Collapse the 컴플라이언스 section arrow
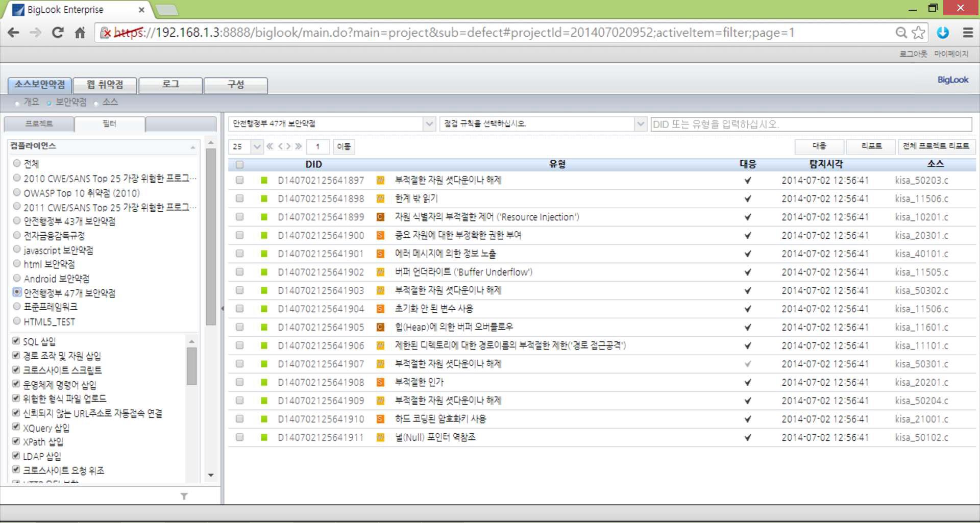980x523 pixels. pos(193,147)
